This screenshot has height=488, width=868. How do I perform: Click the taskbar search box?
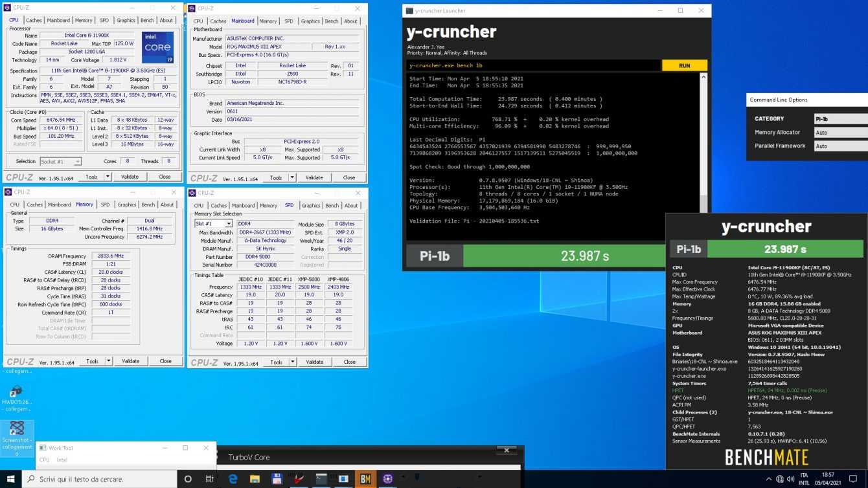click(100, 479)
